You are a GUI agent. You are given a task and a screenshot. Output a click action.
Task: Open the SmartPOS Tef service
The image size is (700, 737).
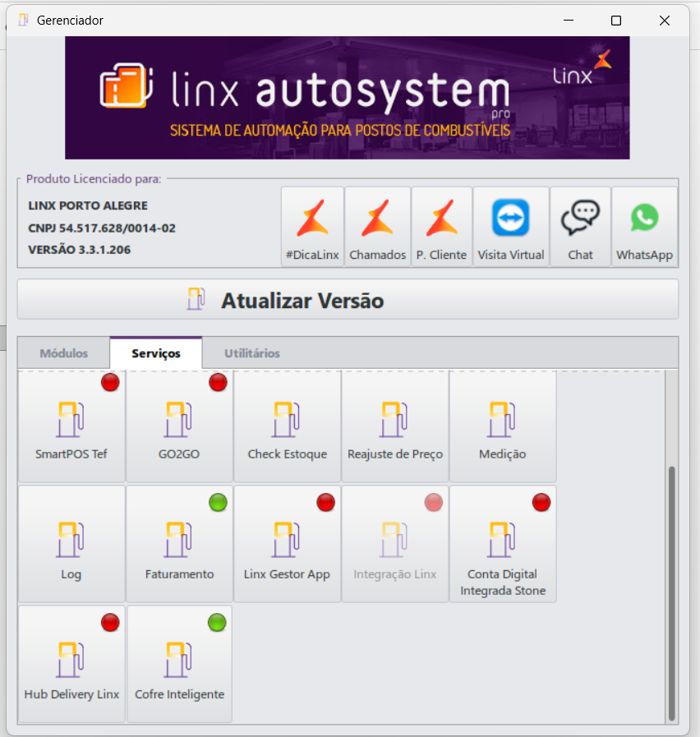[71, 426]
